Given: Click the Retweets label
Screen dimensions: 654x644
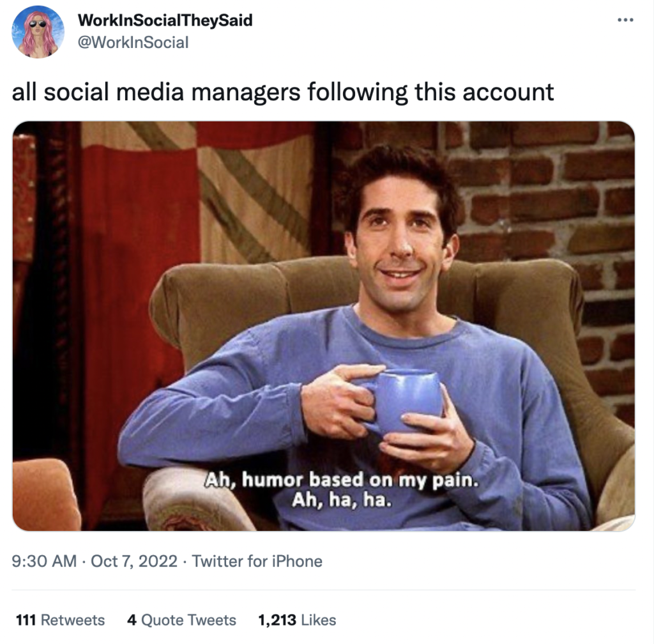Looking at the screenshot, I should [73, 620].
